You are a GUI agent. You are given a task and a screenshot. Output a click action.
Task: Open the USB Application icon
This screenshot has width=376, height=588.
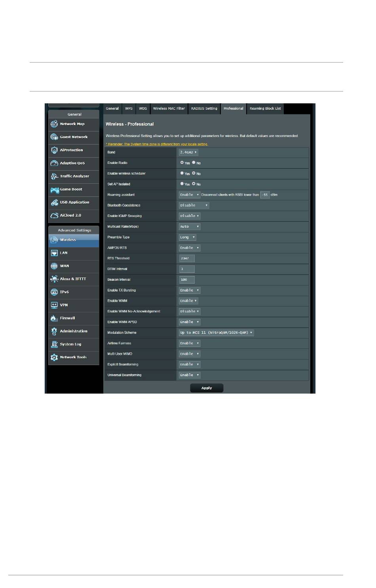pos(54,202)
